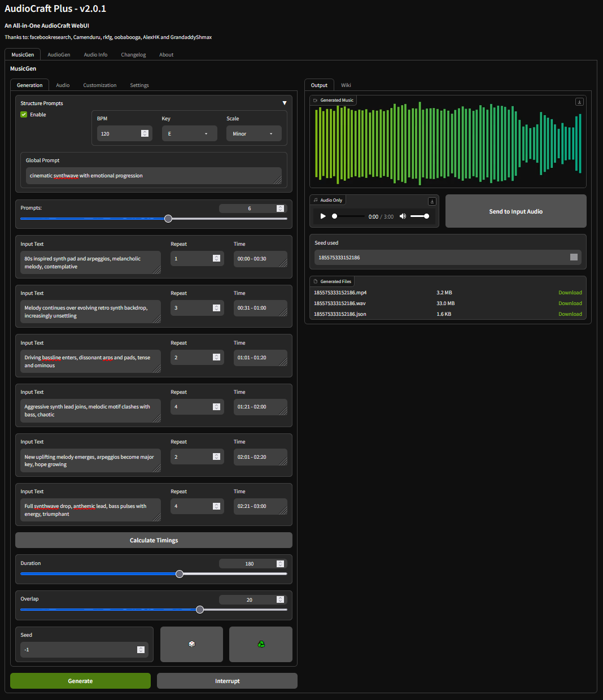Image resolution: width=603 pixels, height=700 pixels.
Task: Disable the Structure Prompts Enable checkbox
Action: (x=23, y=114)
